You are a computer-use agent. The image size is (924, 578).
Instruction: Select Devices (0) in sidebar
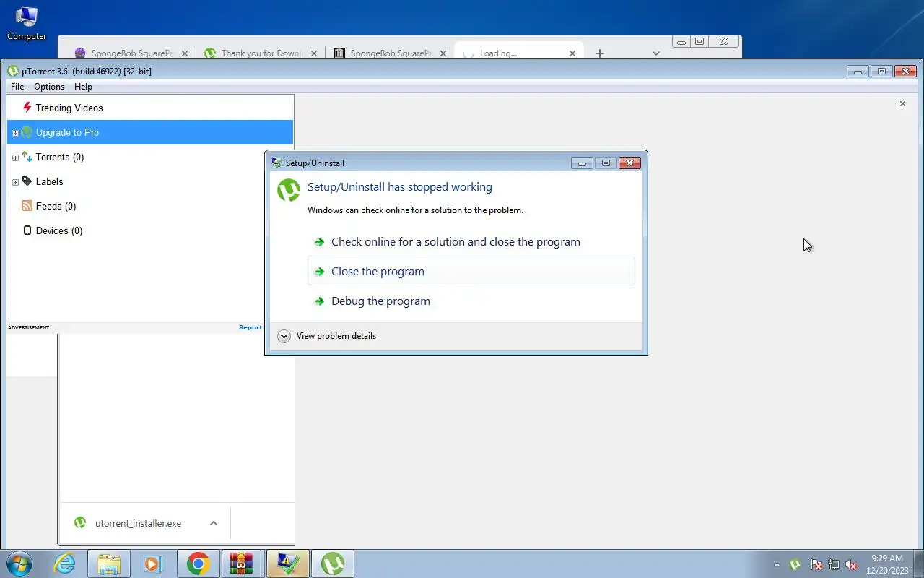pyautogui.click(x=59, y=230)
